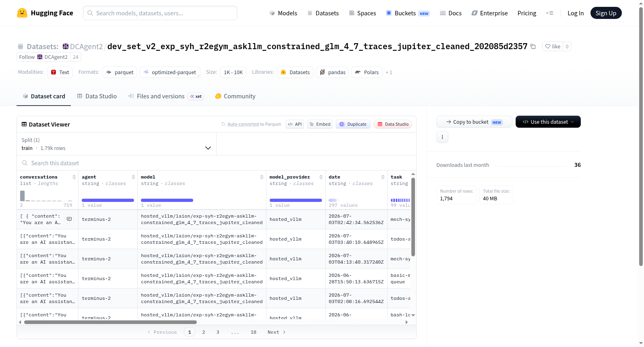Expand the train split dropdown
The image size is (644, 347).
(x=116, y=144)
